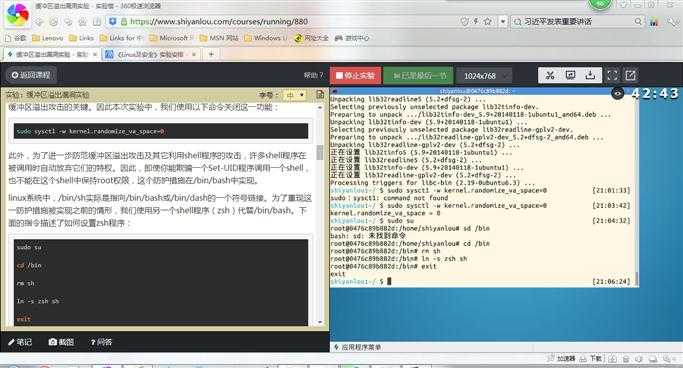
Task: Click the green padlock in address bar
Action: [x=124, y=21]
